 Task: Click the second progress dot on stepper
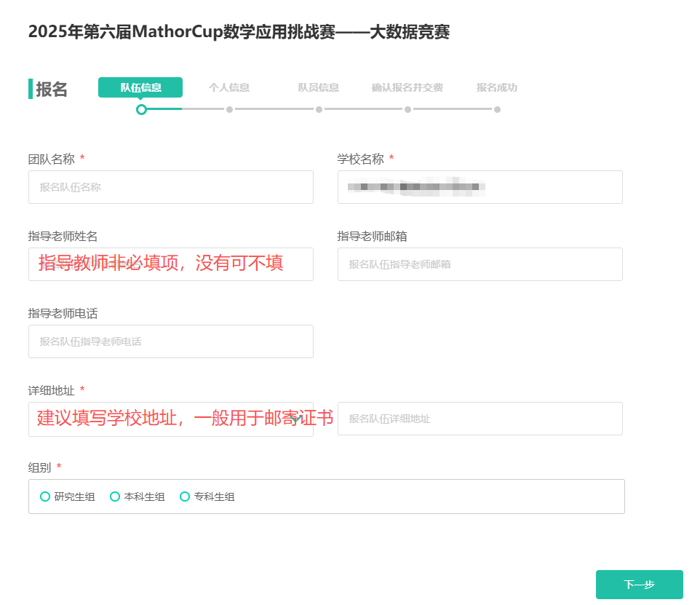pyautogui.click(x=230, y=109)
